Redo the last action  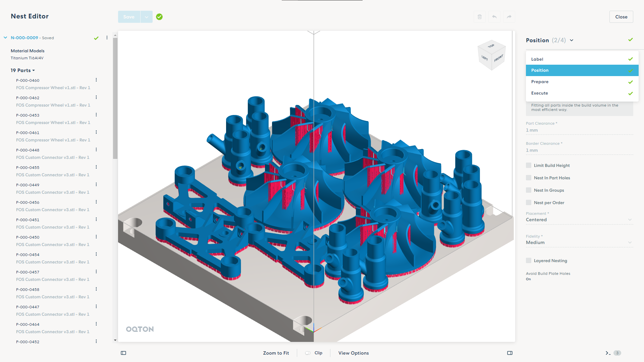509,17
